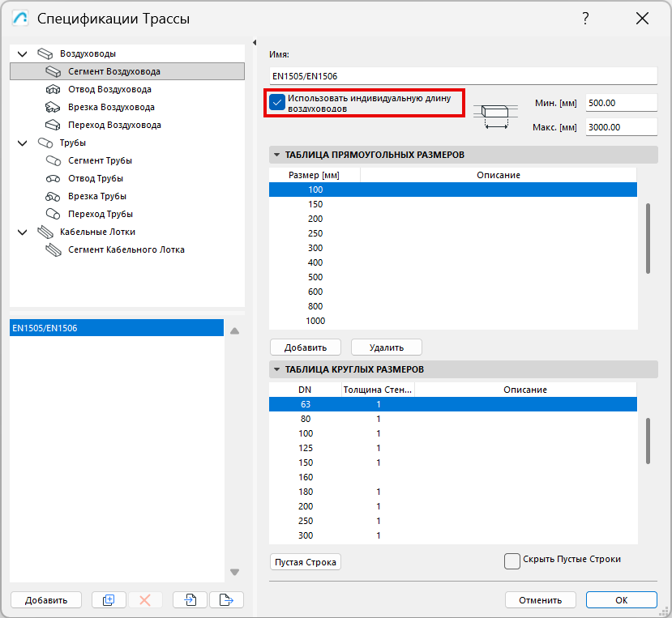Collapse ТАБЛИЦА ПРЯМОУГОЛЬНЫХ РАЗМЕРОВ section

pyautogui.click(x=277, y=155)
